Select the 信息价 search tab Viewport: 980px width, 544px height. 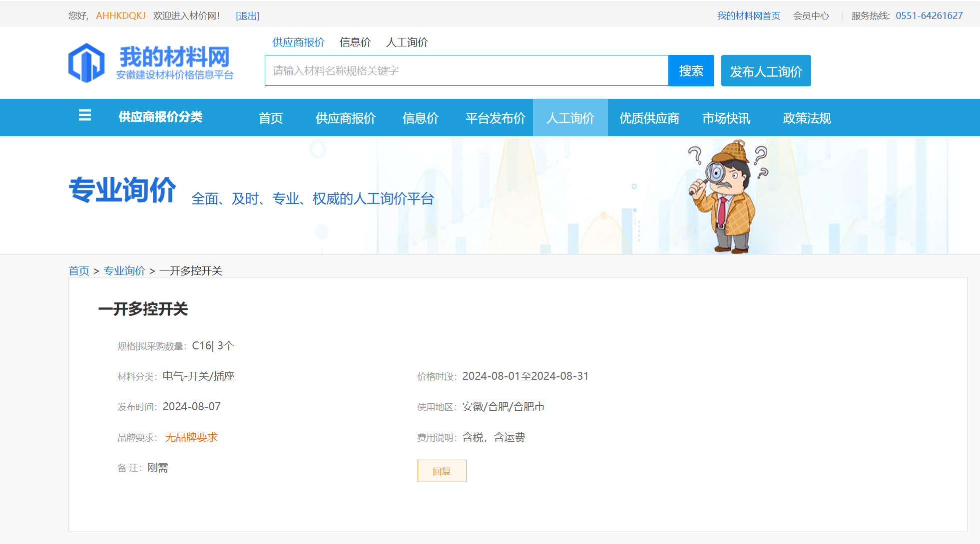[x=355, y=42]
